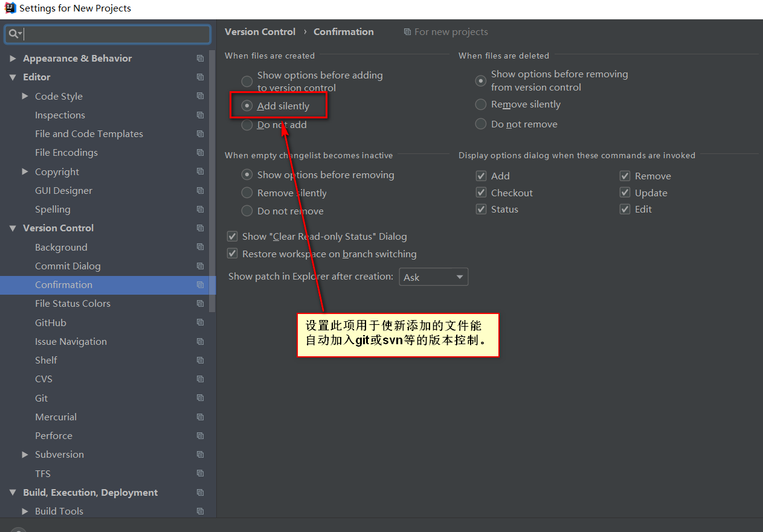Click project-level icon beside Inspections
Viewport: 763px width, 532px height.
tap(200, 115)
